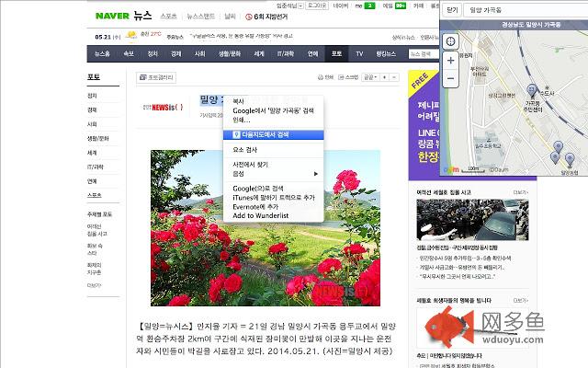Select iTunes에 말하기 트랙으로 추가
Image resolution: width=588 pixels, height=368 pixels.
[x=274, y=198]
